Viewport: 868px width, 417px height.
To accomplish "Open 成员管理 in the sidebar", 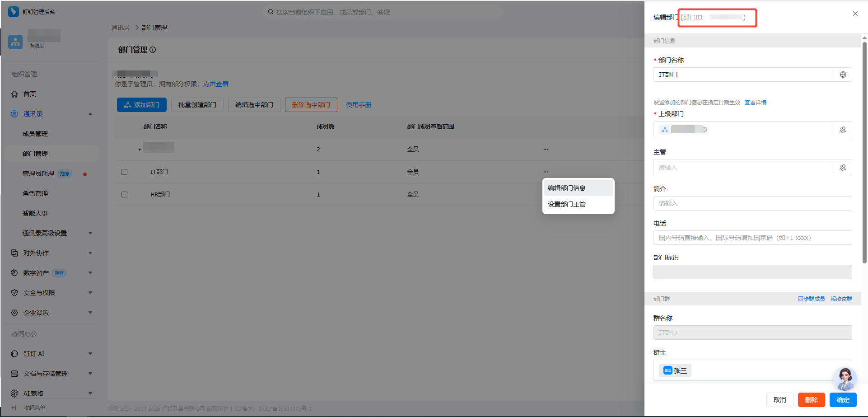I will click(35, 134).
